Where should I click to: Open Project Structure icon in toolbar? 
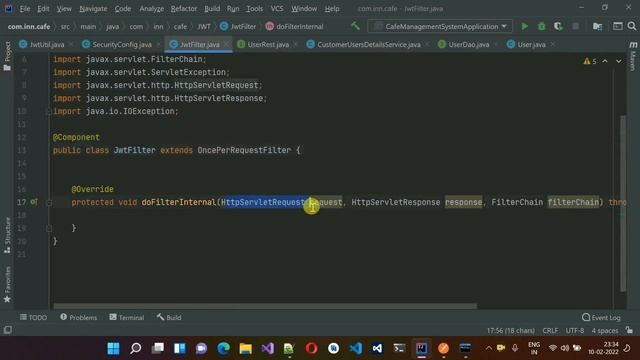(597, 27)
